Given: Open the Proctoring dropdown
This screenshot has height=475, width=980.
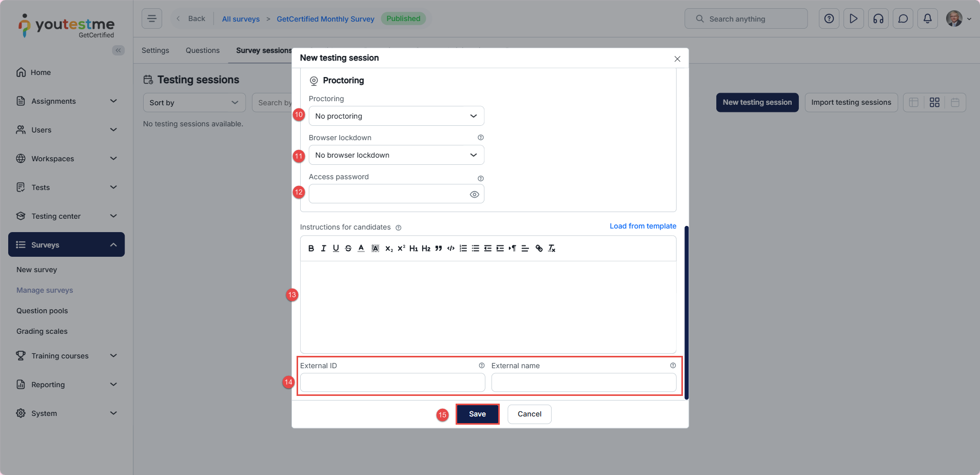Looking at the screenshot, I should click(397, 116).
